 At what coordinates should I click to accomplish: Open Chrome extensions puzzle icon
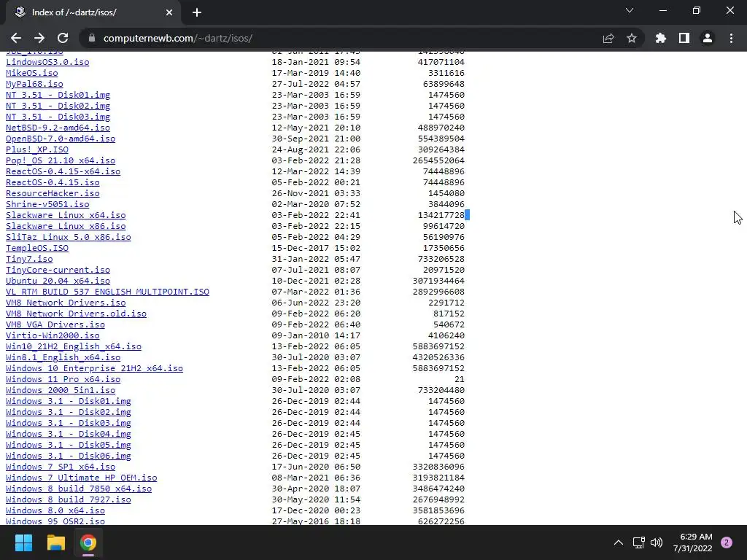coord(661,38)
